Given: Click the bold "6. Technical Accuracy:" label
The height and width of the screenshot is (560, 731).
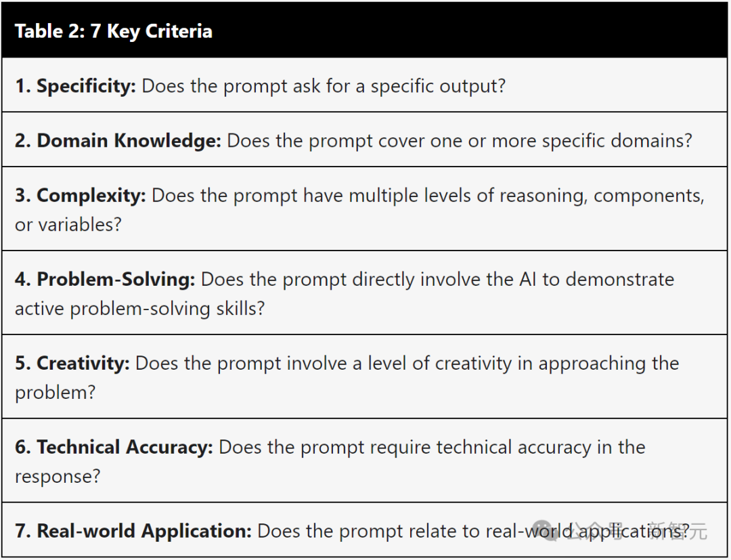Looking at the screenshot, I should click(114, 447).
